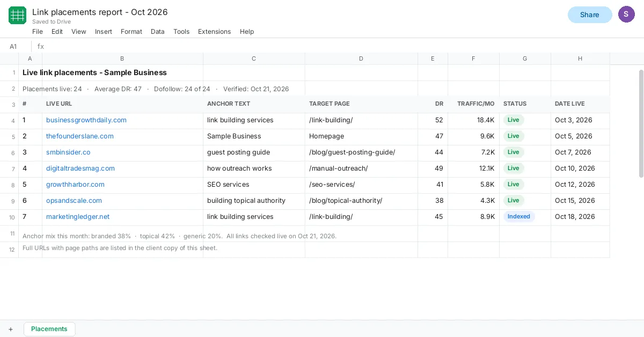Click the STATUS header cell

coord(525,104)
